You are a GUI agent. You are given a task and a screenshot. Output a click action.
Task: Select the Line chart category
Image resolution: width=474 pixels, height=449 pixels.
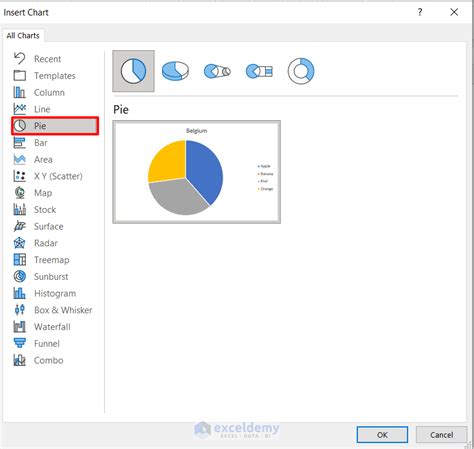(x=32, y=109)
